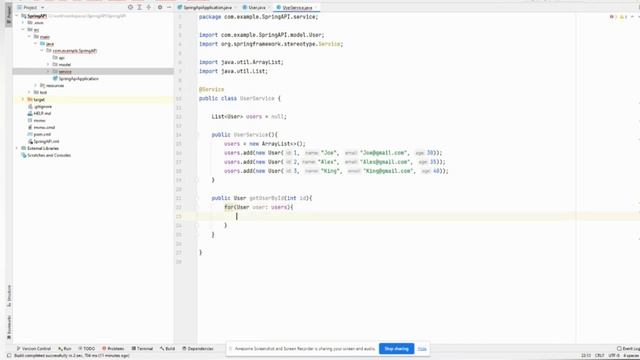Collapse the com.example.SpringAPI package
This screenshot has height=360, width=640.
point(42,51)
